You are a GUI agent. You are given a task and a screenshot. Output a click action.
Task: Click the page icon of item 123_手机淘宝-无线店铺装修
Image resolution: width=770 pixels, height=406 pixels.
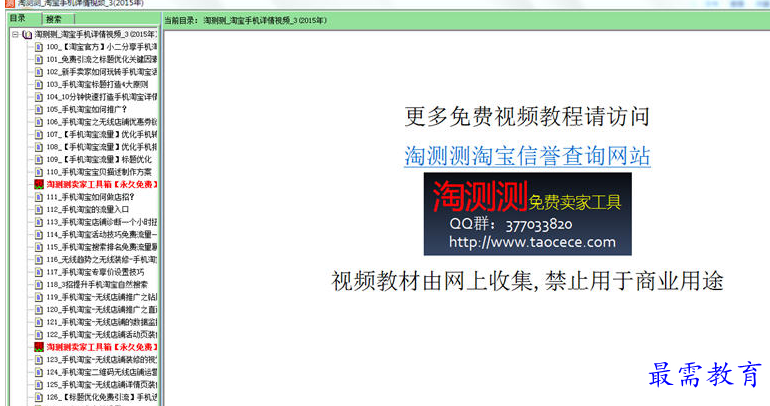click(39, 360)
